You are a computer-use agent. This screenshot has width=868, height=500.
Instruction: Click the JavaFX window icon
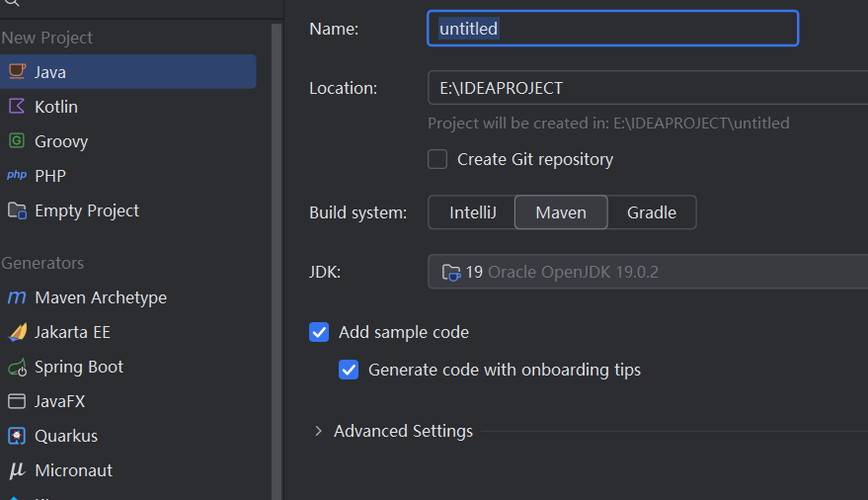(x=17, y=401)
